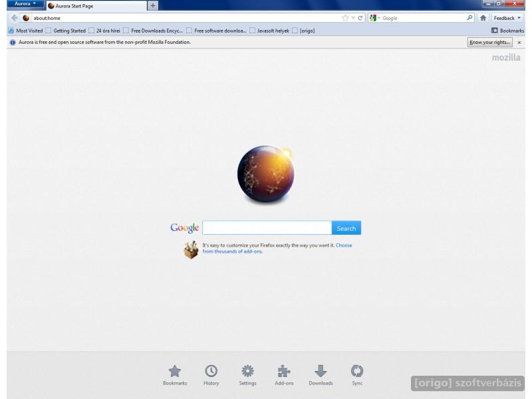Open Downloads arrow in bottom launcher

[x=321, y=375]
